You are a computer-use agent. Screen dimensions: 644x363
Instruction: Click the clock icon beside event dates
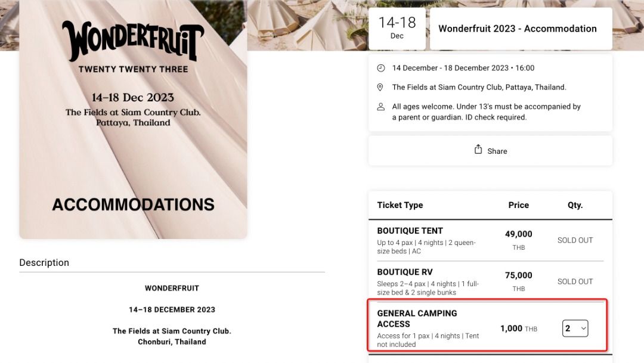click(381, 68)
